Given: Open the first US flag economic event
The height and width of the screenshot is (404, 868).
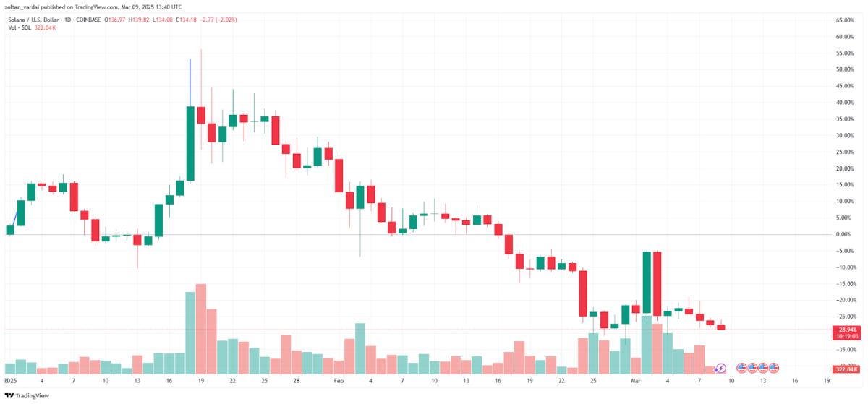Looking at the screenshot, I should [x=741, y=368].
